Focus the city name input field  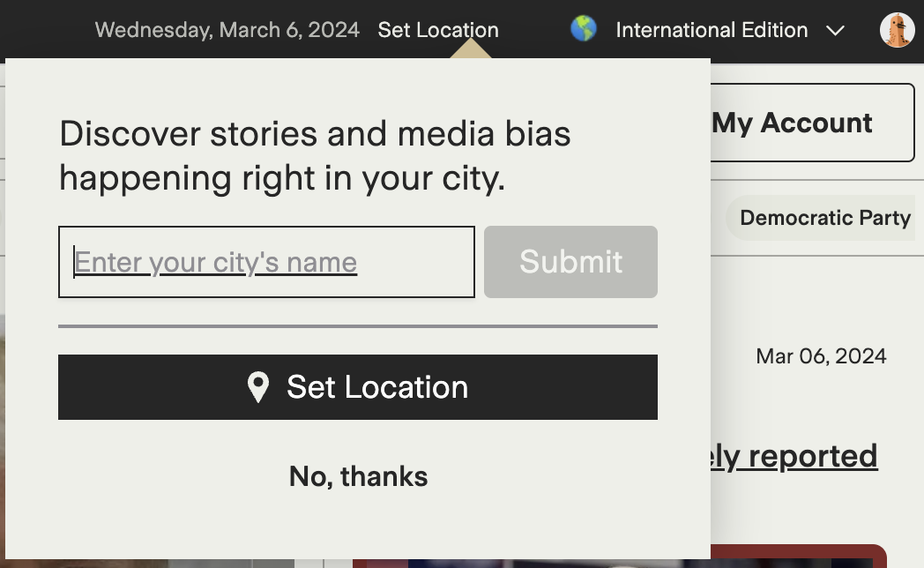coord(266,262)
